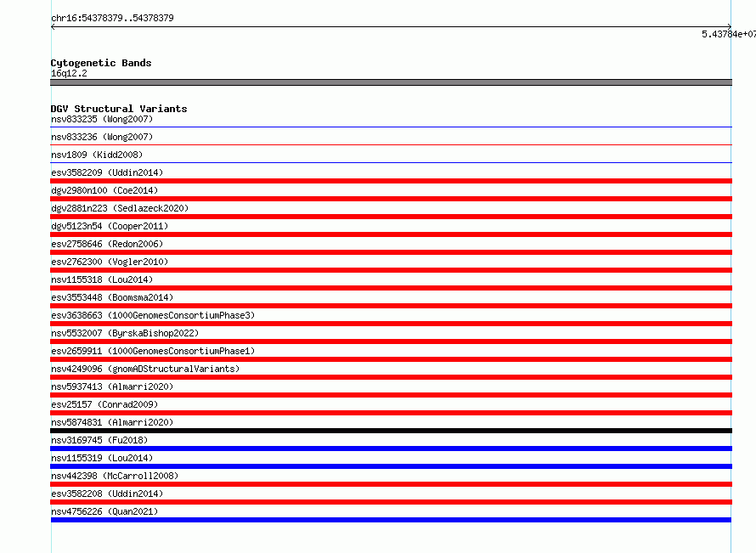This screenshot has width=756, height=553.
Task: Open variant nsv4249096 (gnomADStructuralVariants)
Action: click(x=145, y=369)
